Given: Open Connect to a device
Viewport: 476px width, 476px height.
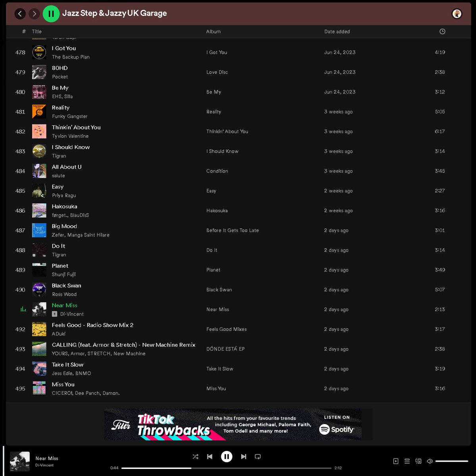Looking at the screenshot, I should 418,461.
